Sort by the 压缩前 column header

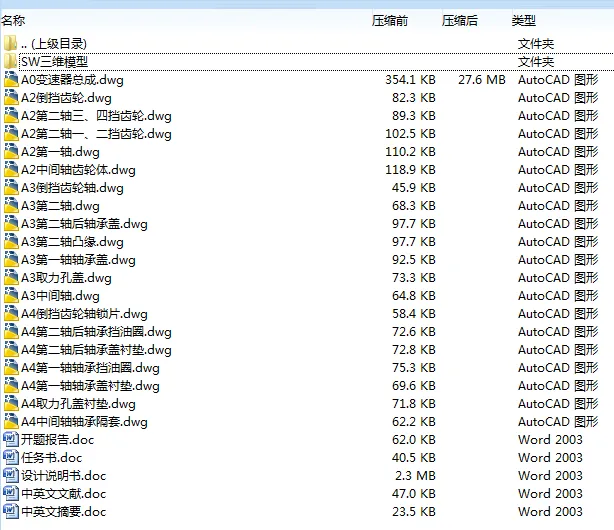(x=390, y=20)
